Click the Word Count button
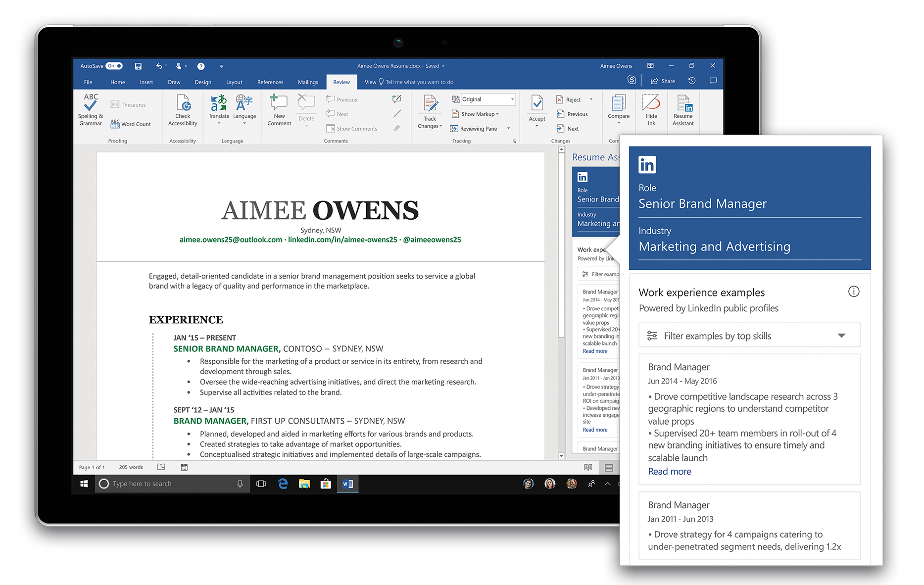Screen dimensions: 924x585 [131, 124]
